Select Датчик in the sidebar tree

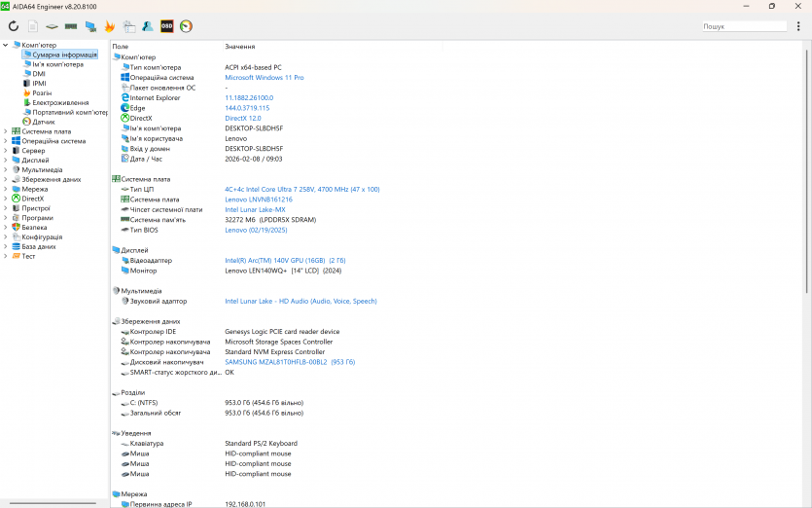point(43,122)
